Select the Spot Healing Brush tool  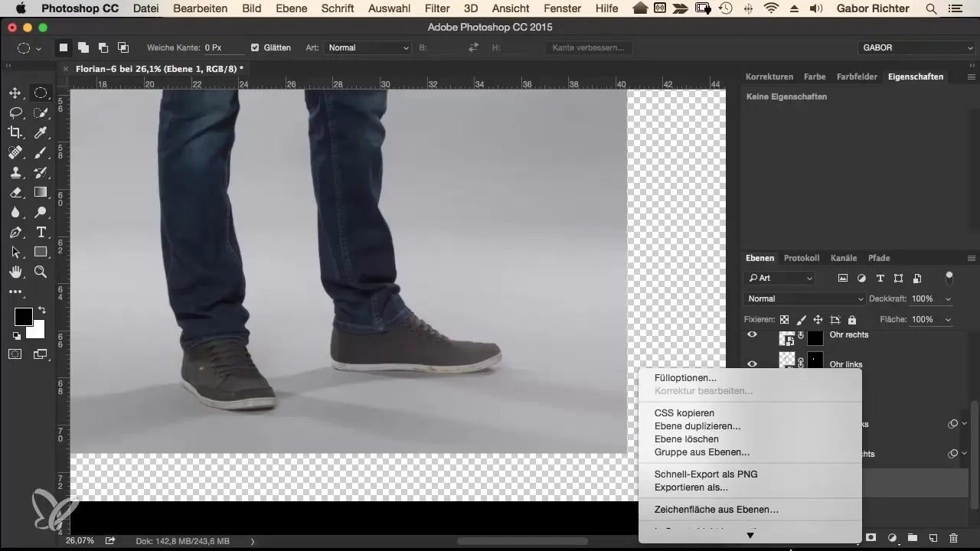tap(15, 153)
